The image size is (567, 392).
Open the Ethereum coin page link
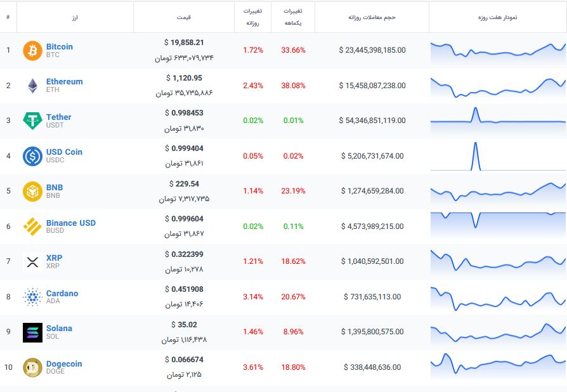click(64, 82)
